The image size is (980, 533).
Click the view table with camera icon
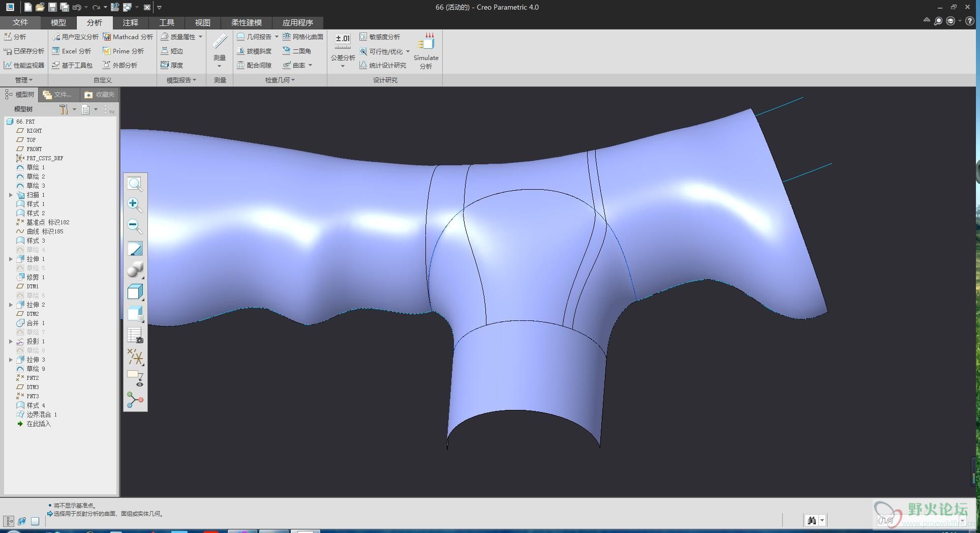(x=135, y=336)
